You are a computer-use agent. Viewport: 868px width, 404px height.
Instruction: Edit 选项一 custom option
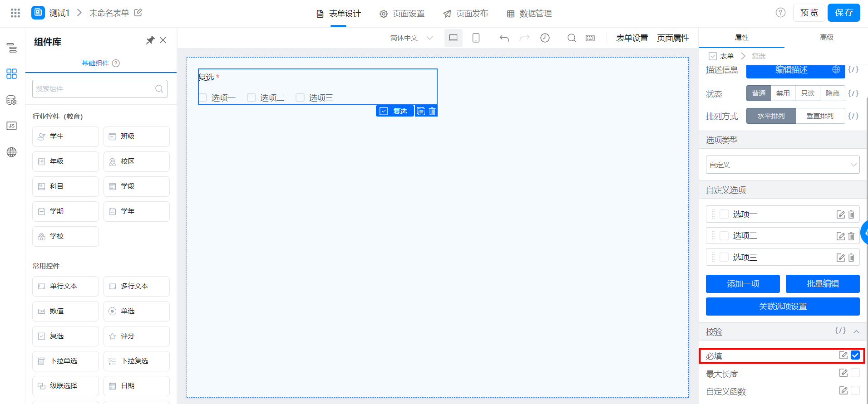click(841, 214)
